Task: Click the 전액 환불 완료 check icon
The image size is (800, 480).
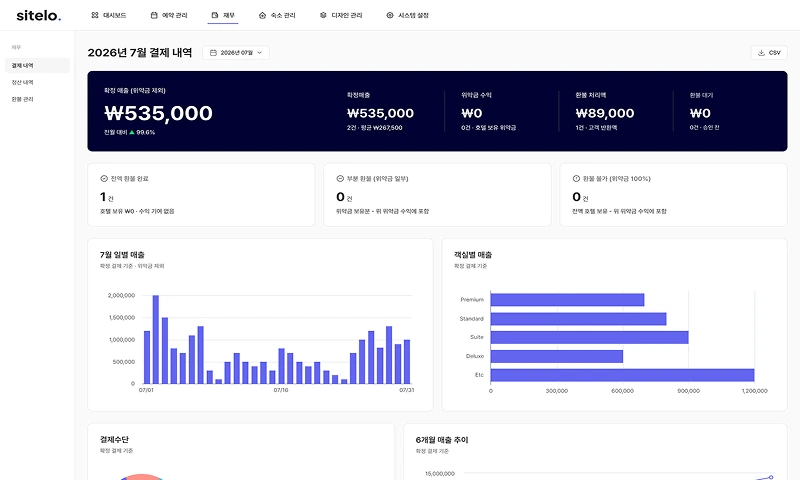Action: 104,179
